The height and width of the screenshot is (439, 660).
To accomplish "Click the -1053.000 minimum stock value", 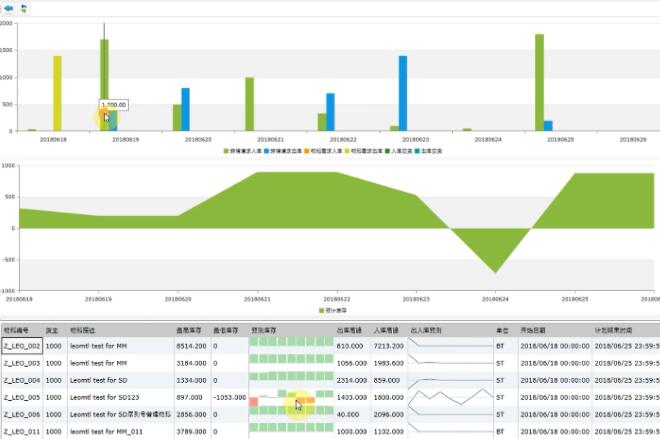I will pyautogui.click(x=229, y=397).
